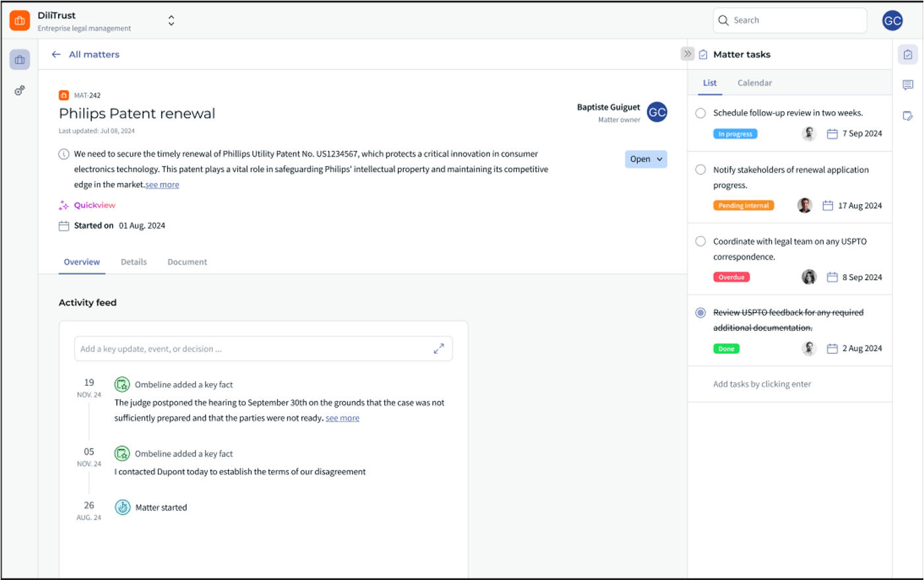Click the Schedule follow-up review task text
Image resolution: width=924 pixels, height=580 pixels.
click(788, 113)
